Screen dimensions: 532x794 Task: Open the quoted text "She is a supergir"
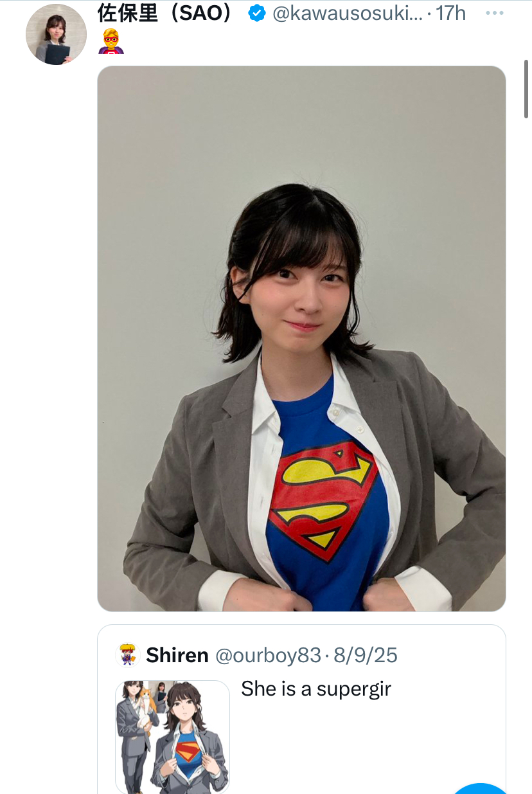(316, 689)
